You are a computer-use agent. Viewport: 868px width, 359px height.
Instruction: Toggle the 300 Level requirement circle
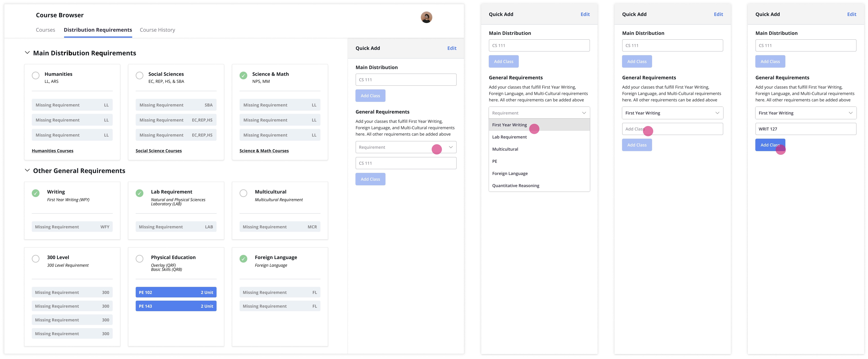pos(36,259)
